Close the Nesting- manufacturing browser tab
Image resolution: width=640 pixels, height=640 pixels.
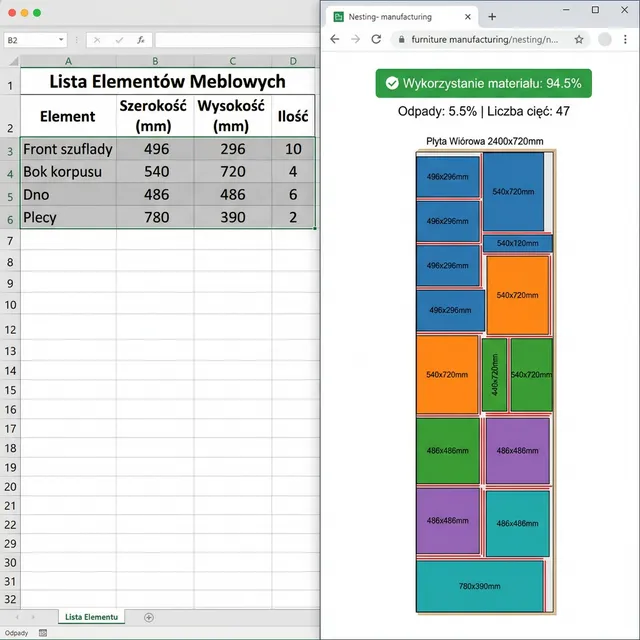(468, 17)
